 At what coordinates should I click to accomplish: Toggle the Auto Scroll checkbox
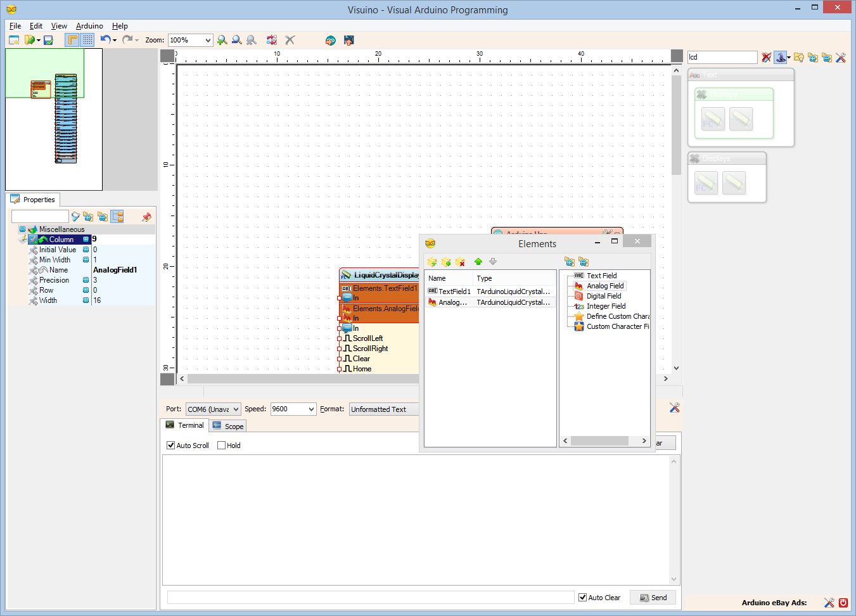pos(170,446)
